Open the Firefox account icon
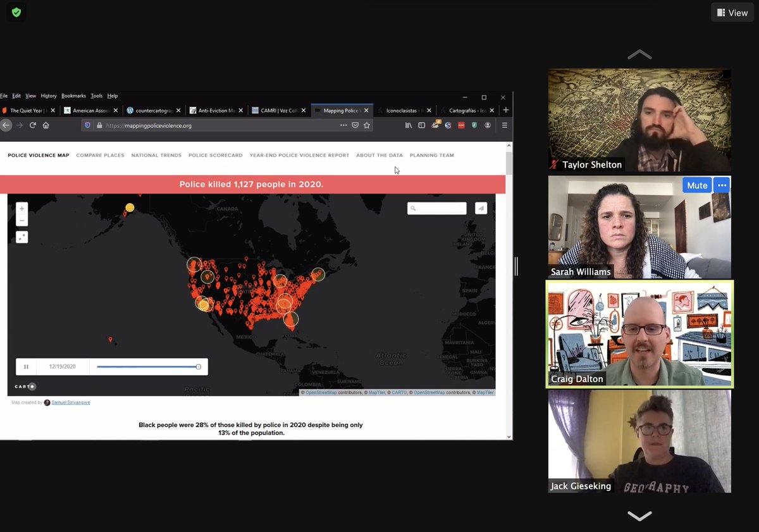Image resolution: width=759 pixels, height=532 pixels. [488, 125]
